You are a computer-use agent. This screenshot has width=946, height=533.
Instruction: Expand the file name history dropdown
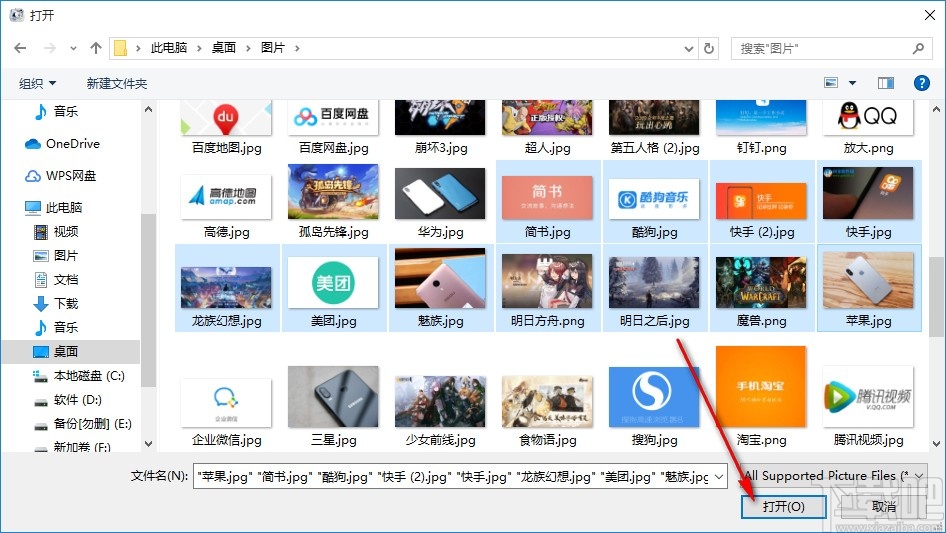pyautogui.click(x=719, y=476)
